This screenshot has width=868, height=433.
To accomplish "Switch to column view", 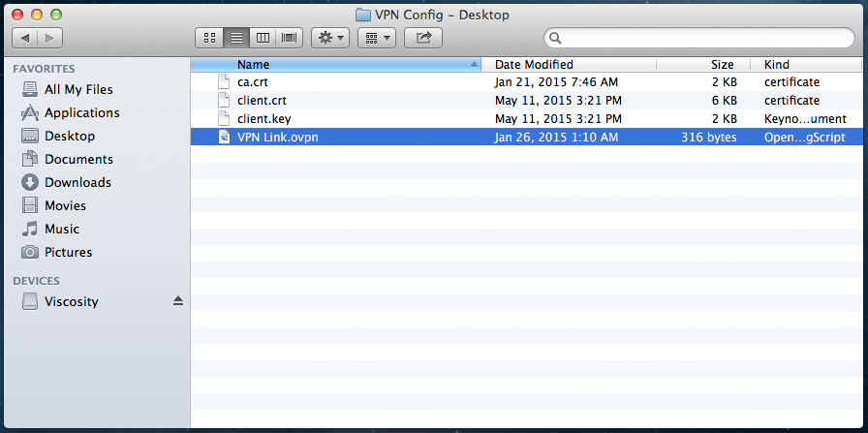I will [263, 38].
